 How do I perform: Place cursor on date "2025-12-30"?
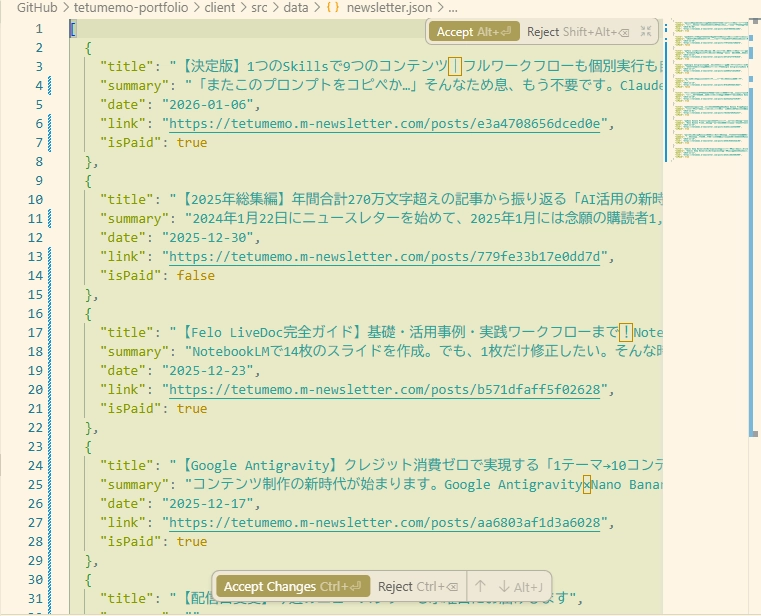coord(207,237)
